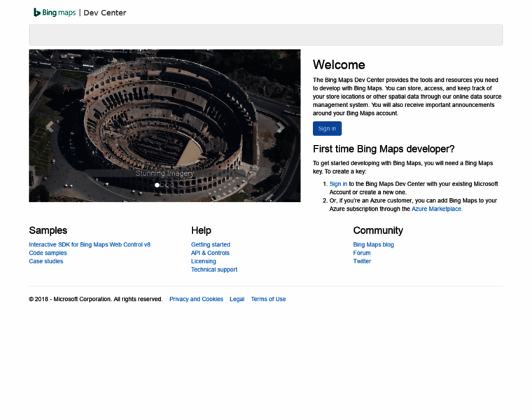Open Getting started help link
The height and width of the screenshot is (420, 532).
(x=210, y=245)
